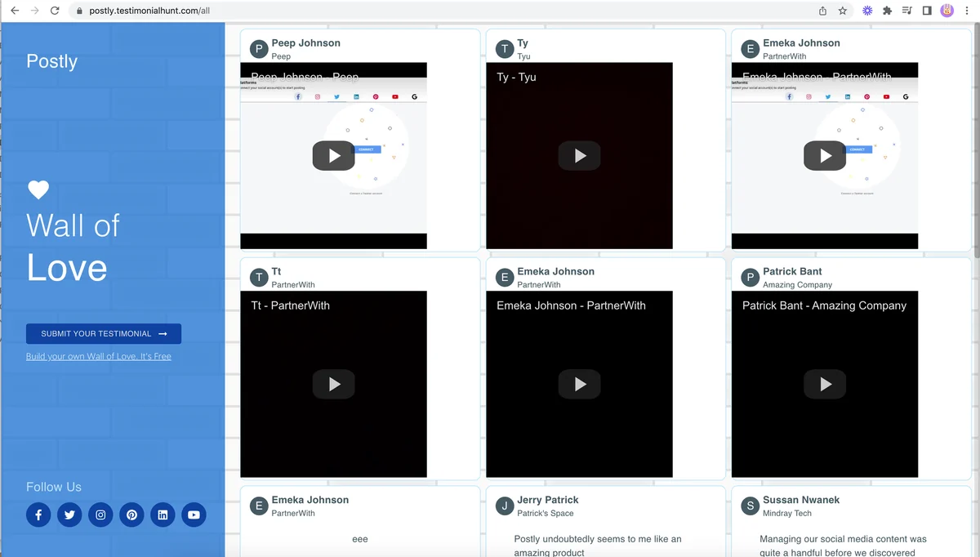The height and width of the screenshot is (557, 980).
Task: Click the Postly logo text
Action: tap(51, 61)
